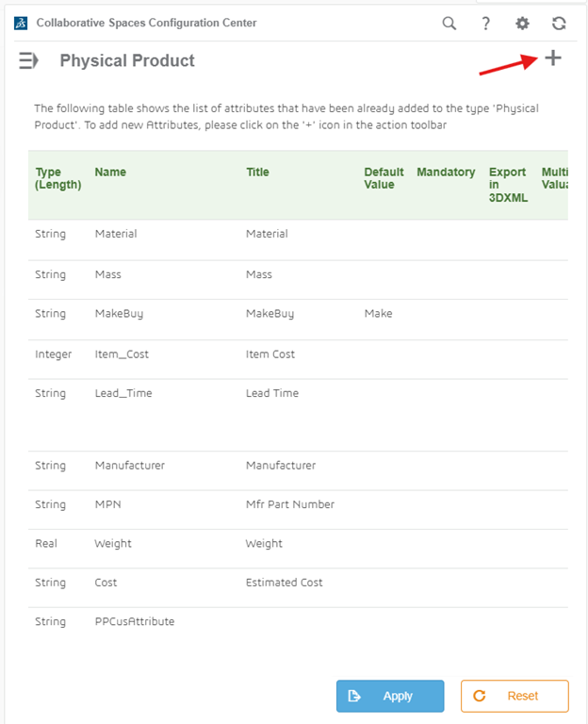The height and width of the screenshot is (724, 588).
Task: Sort by Name column header
Action: coord(110,173)
